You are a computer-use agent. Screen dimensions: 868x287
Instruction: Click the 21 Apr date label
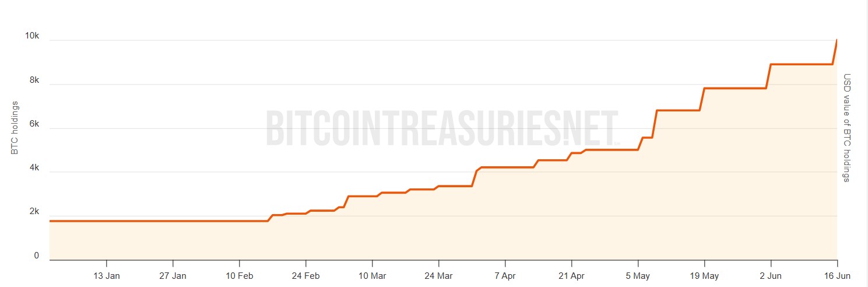click(x=571, y=275)
